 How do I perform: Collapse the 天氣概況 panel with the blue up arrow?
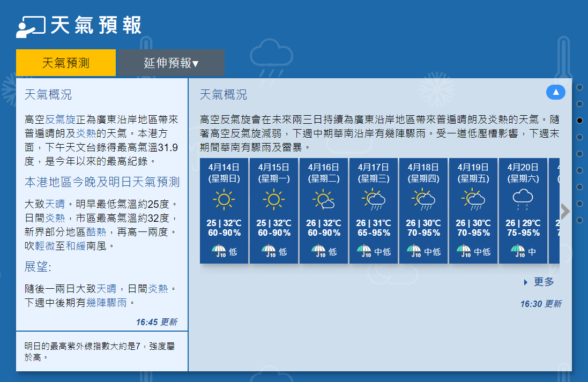[556, 93]
